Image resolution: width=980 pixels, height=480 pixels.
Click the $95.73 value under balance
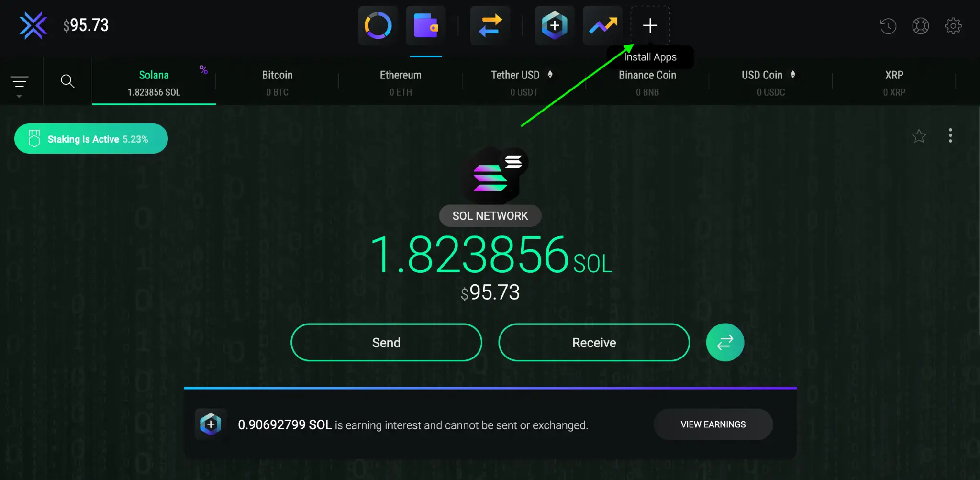pos(490,292)
